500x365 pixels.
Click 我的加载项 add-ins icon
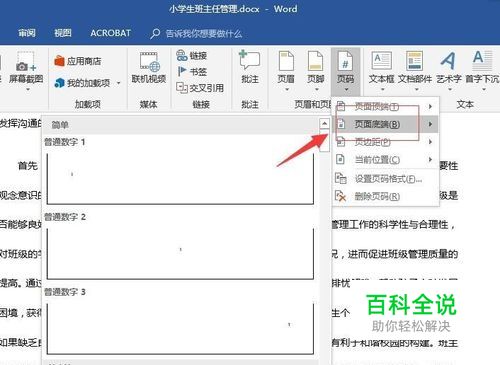coord(59,83)
